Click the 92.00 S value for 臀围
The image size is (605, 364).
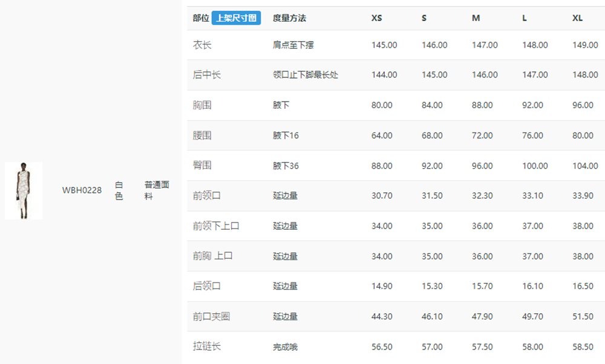click(432, 166)
